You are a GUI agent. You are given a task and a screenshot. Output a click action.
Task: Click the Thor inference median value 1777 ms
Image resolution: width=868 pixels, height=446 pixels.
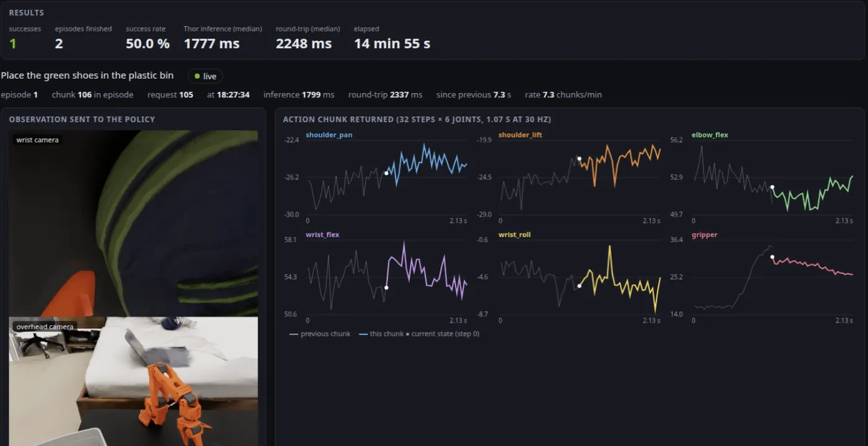coord(211,43)
